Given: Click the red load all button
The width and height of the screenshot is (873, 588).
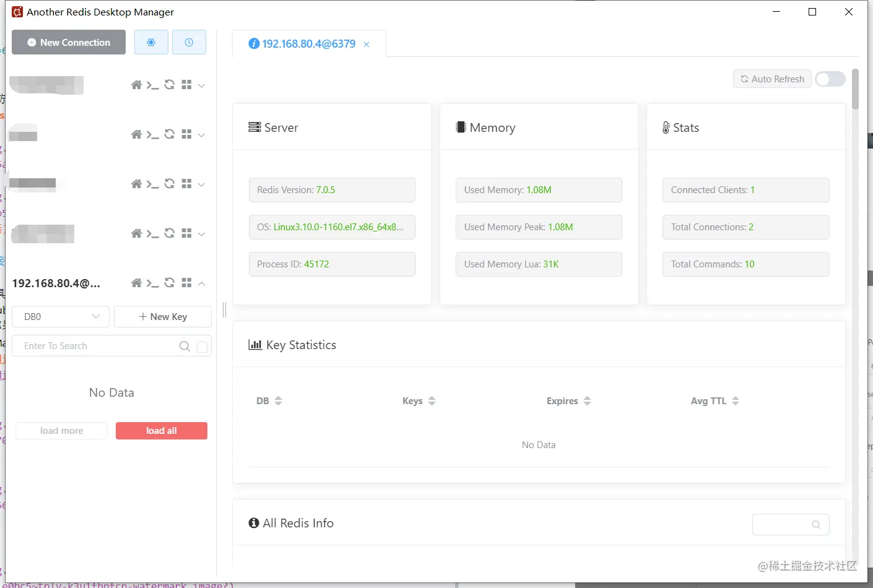Looking at the screenshot, I should pos(162,431).
